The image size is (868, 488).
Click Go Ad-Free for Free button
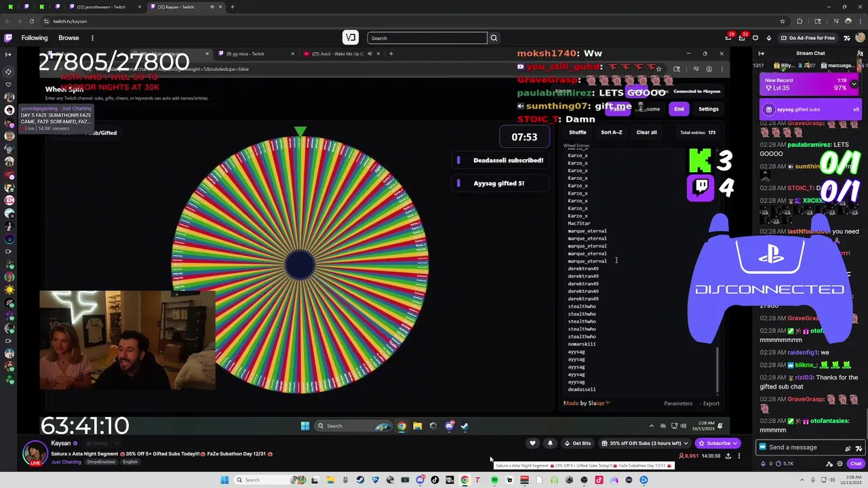tap(807, 38)
